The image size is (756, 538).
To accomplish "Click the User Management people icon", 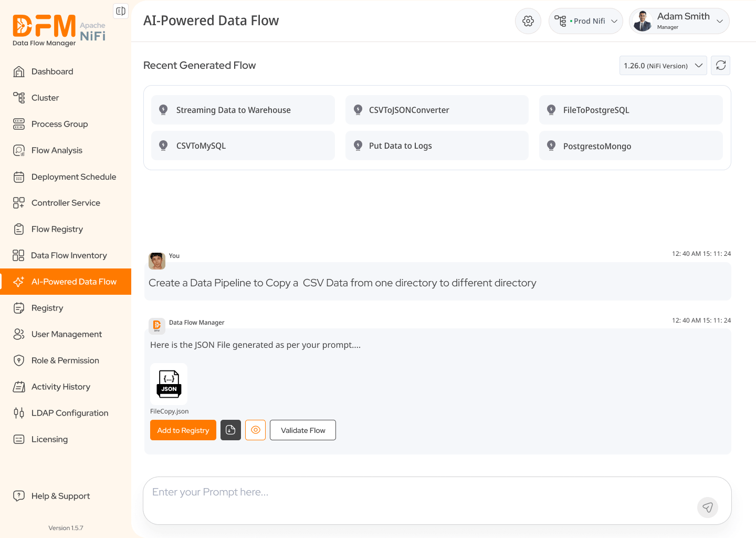I will 19,334.
